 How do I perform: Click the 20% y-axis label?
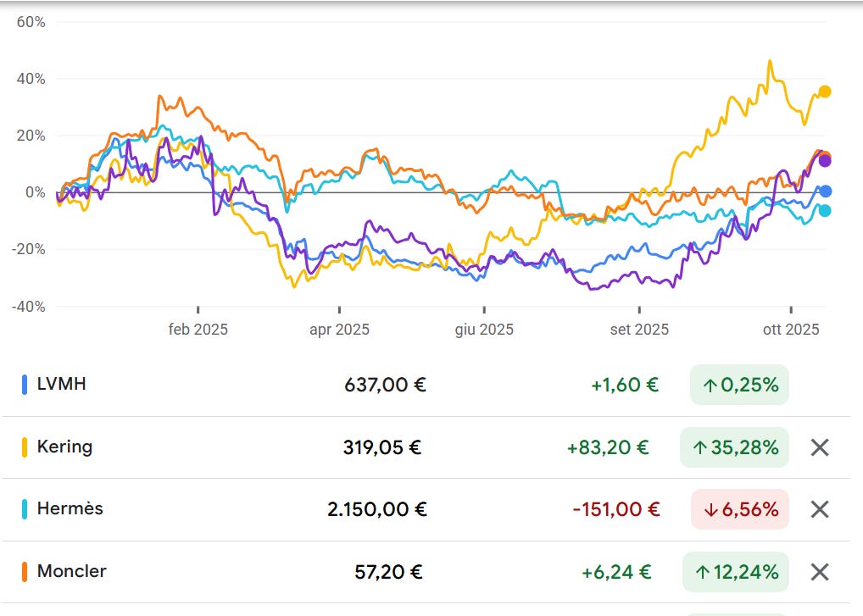pos(31,136)
